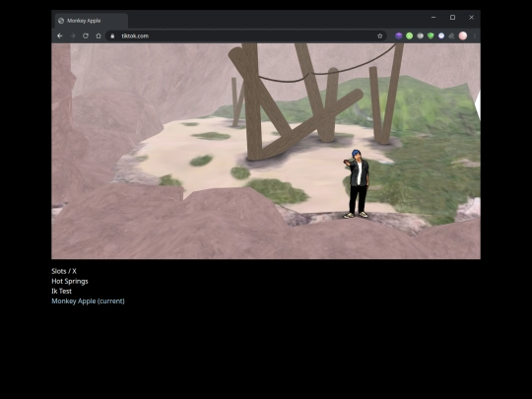Image resolution: width=532 pixels, height=399 pixels.
Task: Open the Ik Test scene link
Action: coord(62,291)
